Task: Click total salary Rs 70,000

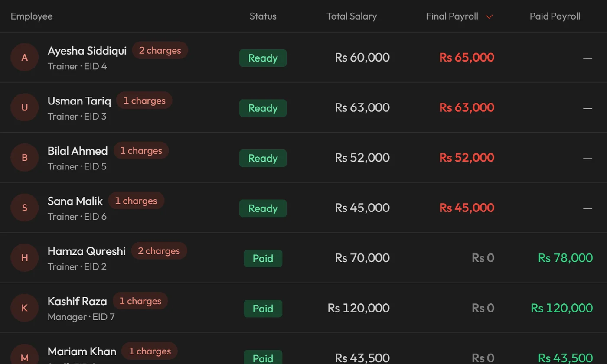Action: point(362,258)
